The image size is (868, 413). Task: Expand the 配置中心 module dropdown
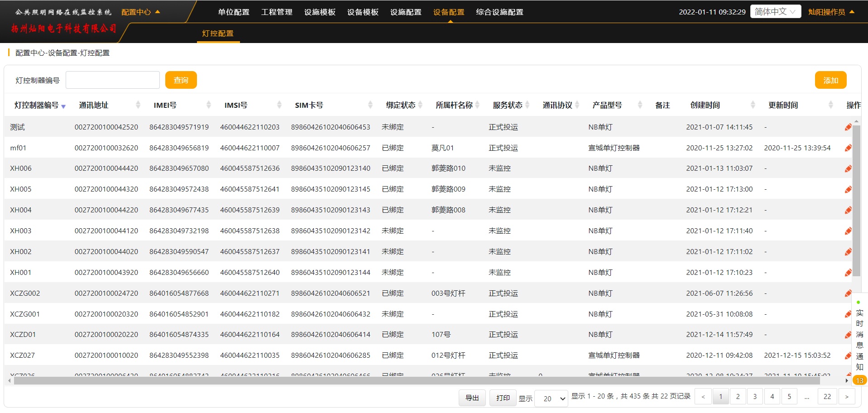coord(140,12)
